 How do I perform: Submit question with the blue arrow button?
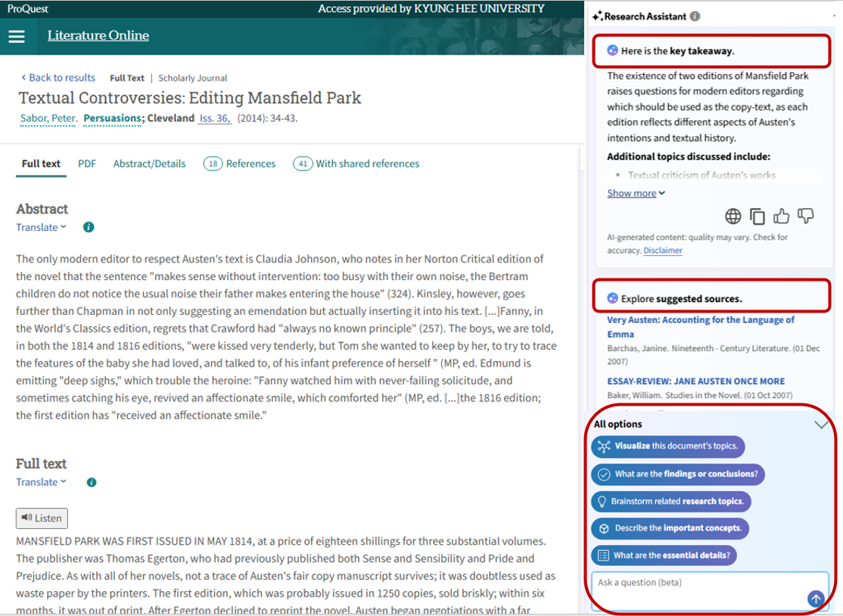[x=816, y=599]
